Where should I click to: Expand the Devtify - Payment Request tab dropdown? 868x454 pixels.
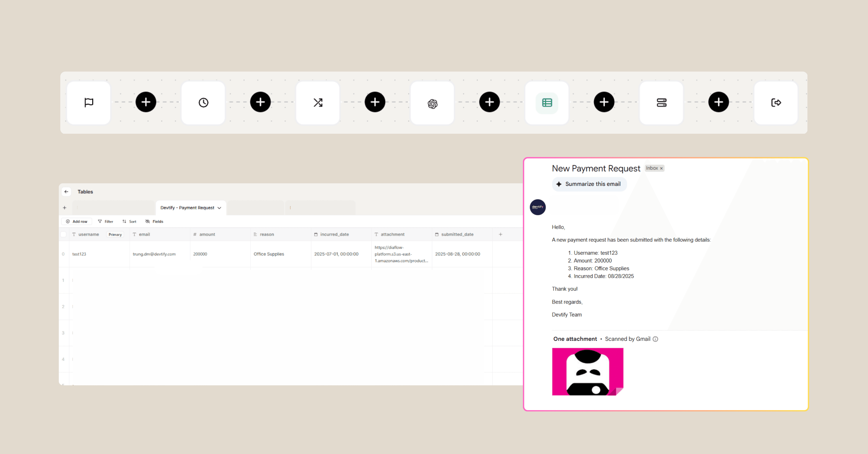pos(219,208)
